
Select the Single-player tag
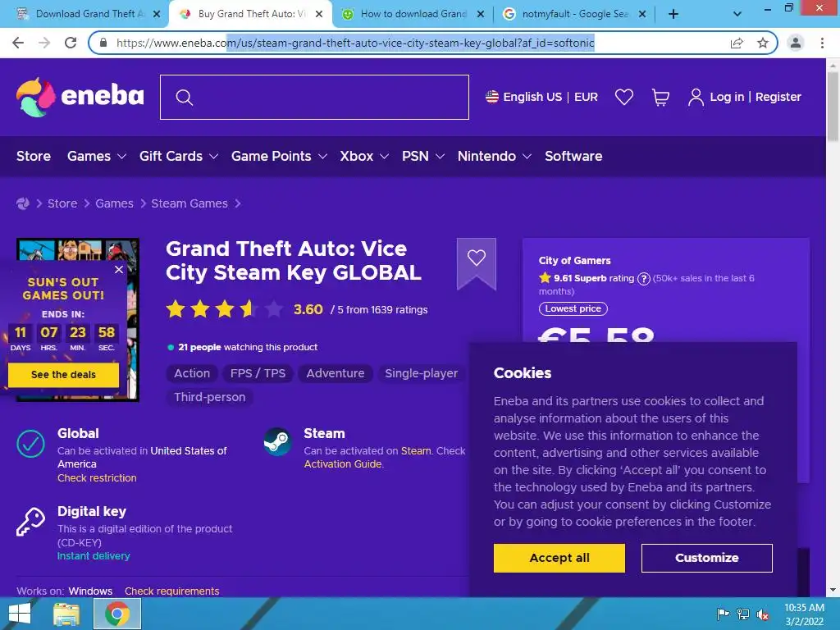421,373
